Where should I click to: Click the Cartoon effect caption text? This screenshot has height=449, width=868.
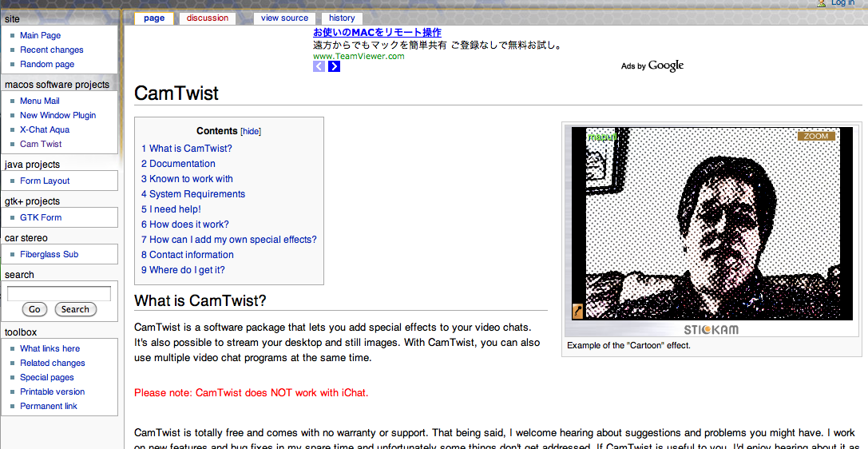629,345
